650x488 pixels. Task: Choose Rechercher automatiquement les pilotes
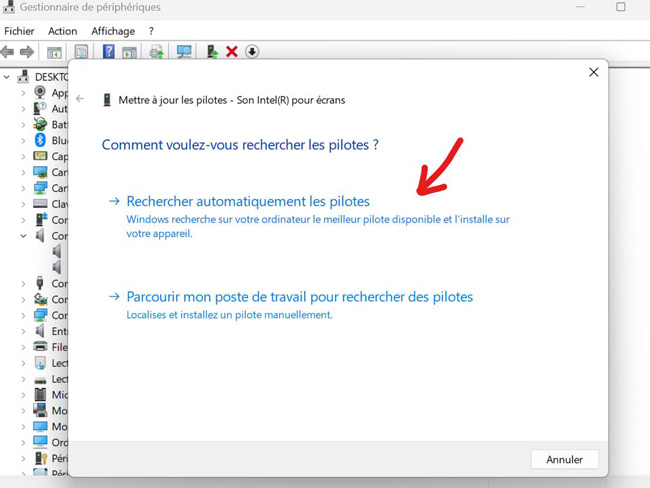248,201
